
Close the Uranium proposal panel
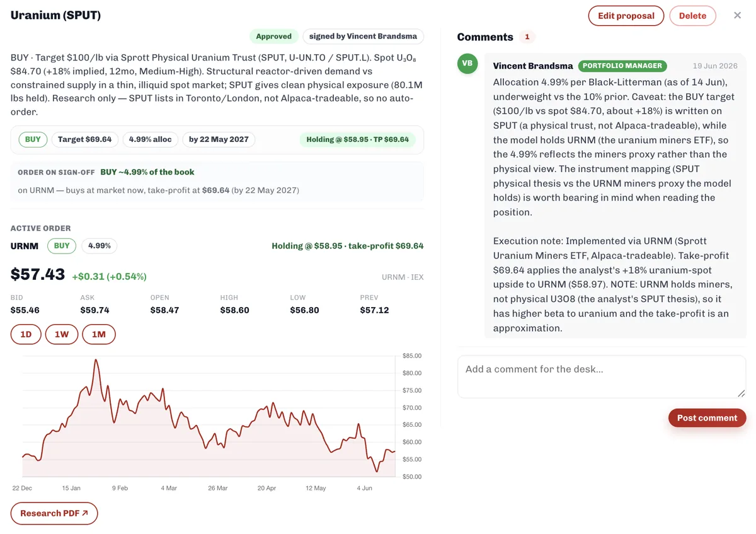737,15
